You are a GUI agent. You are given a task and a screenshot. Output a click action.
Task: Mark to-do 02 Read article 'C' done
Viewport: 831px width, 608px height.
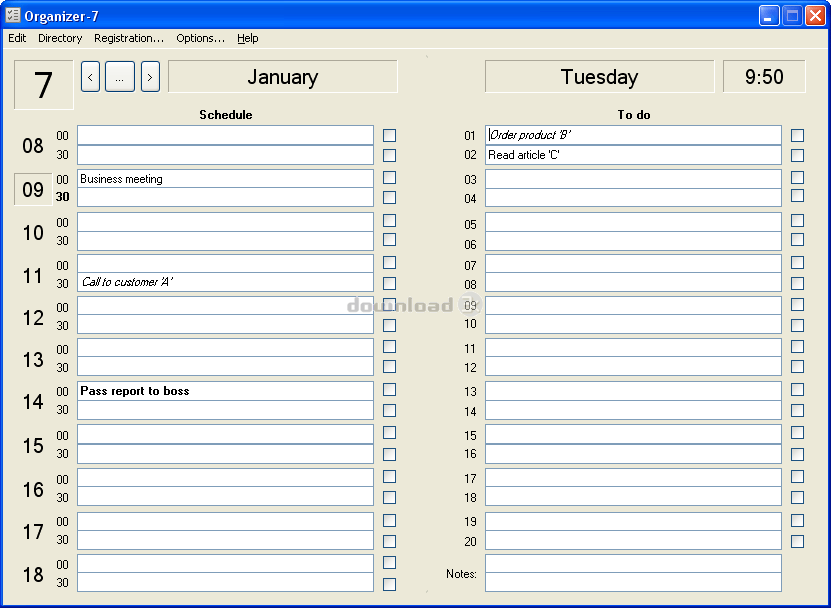point(797,155)
